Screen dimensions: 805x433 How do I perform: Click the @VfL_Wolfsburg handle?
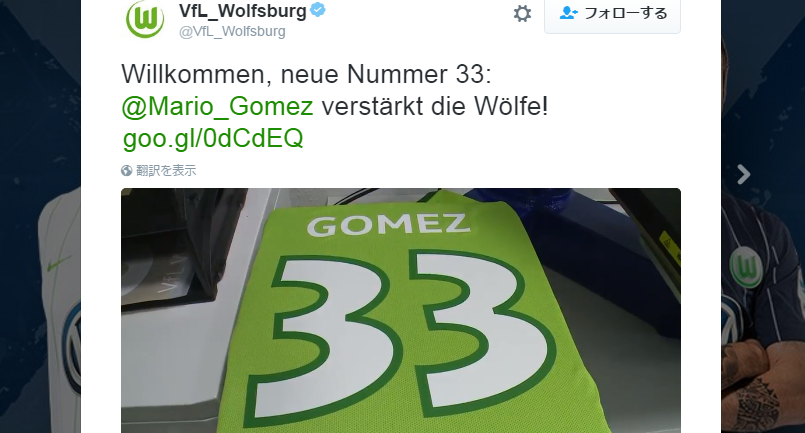tap(232, 31)
